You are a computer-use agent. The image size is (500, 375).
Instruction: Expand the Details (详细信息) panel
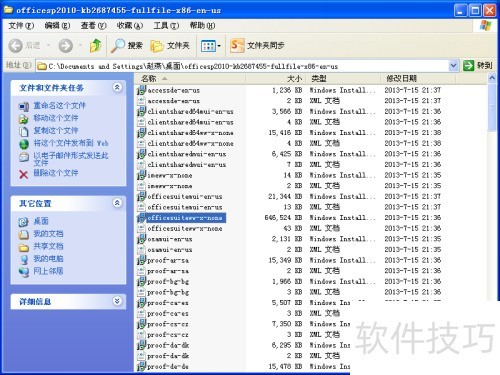pos(117,301)
